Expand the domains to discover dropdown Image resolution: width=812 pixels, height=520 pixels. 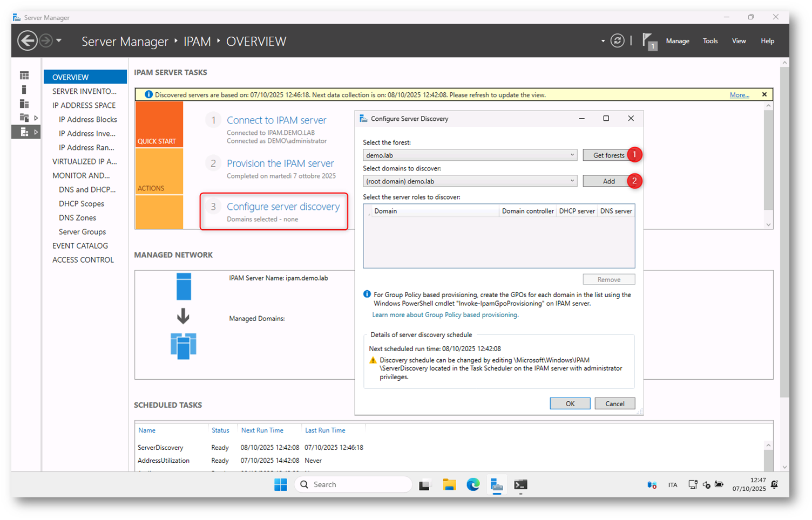pyautogui.click(x=572, y=181)
